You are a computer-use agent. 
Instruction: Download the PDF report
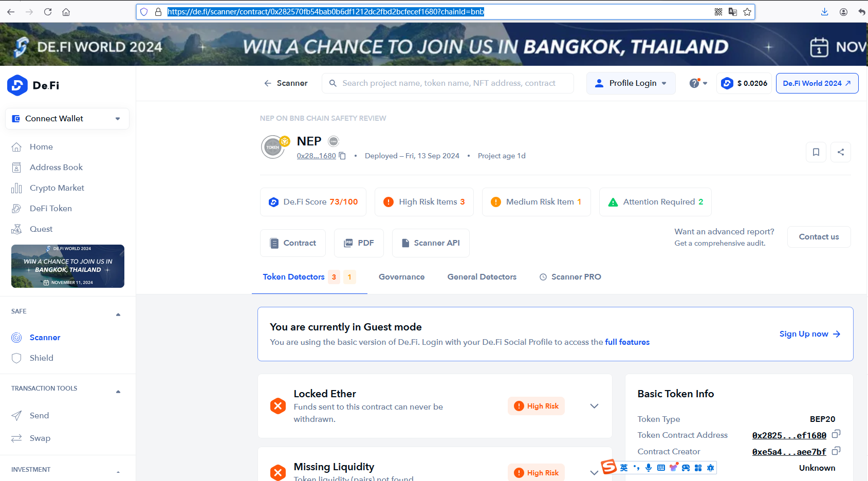[359, 243]
